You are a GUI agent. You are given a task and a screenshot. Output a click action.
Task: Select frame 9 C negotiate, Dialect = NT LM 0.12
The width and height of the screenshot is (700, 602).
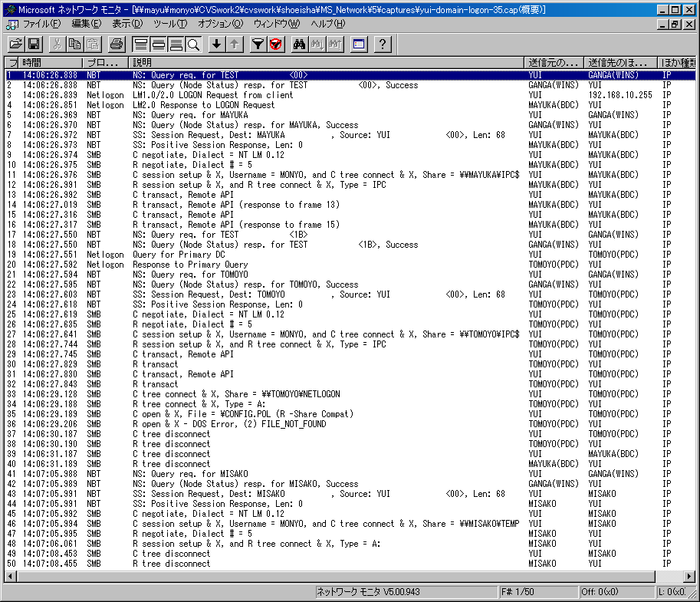(350, 155)
